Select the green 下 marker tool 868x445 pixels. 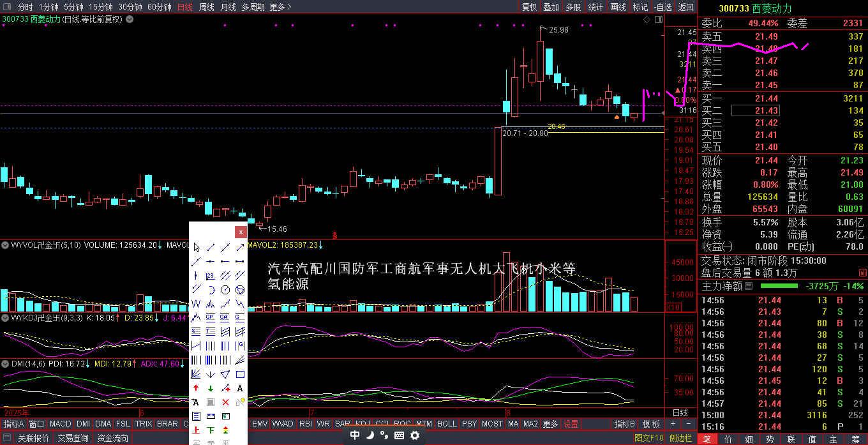[x=211, y=430]
